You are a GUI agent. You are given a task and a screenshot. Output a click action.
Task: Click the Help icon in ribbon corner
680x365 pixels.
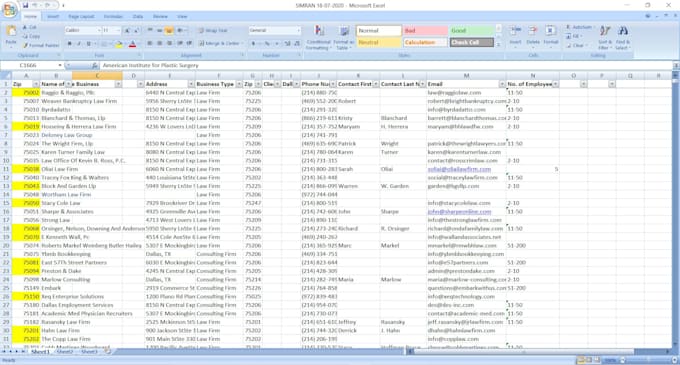[647, 16]
